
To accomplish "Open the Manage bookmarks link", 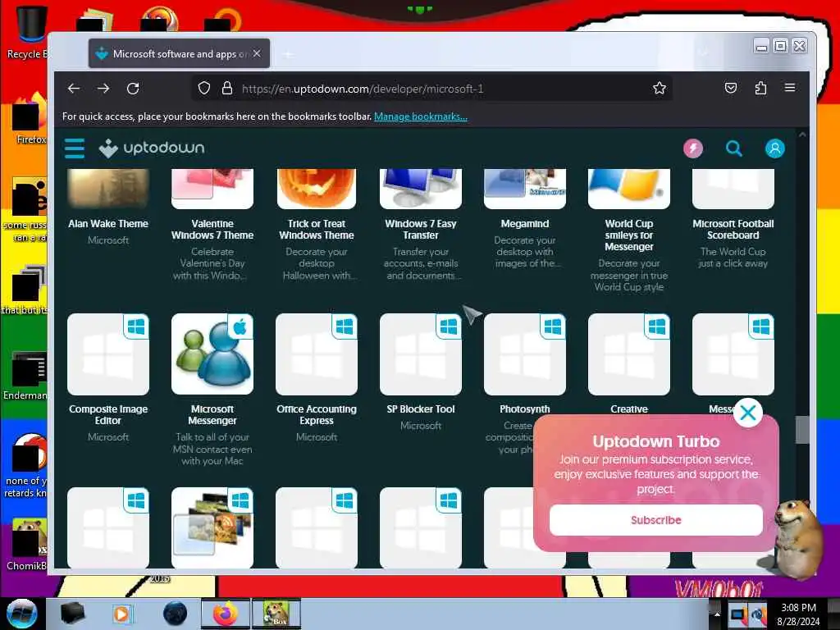I will tap(421, 116).
